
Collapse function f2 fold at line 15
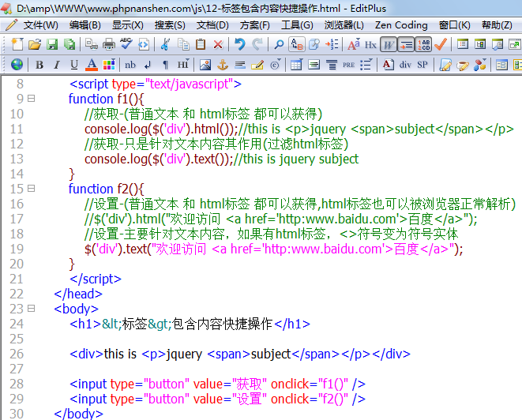click(32, 189)
